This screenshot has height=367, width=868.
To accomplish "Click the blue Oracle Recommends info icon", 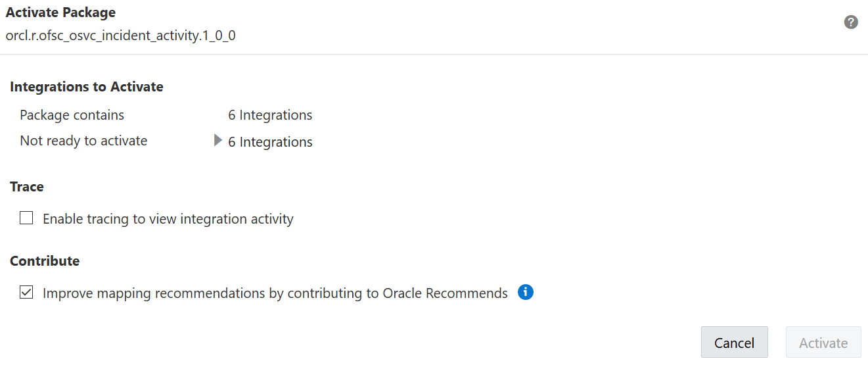I will (x=525, y=292).
